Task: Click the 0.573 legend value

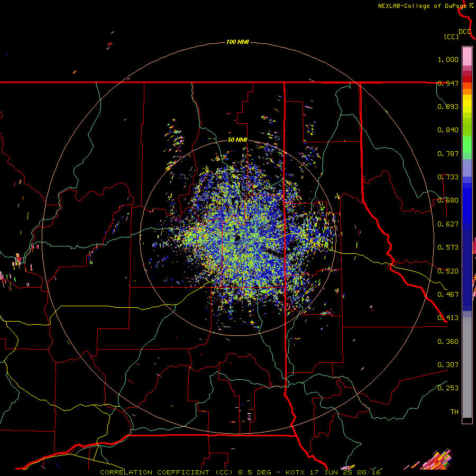Action: tap(448, 248)
